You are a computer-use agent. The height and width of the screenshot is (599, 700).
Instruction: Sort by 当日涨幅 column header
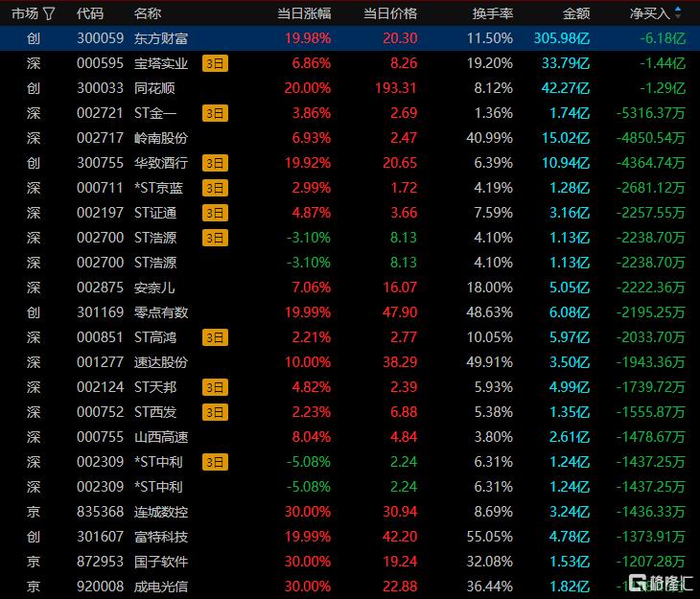(x=304, y=13)
